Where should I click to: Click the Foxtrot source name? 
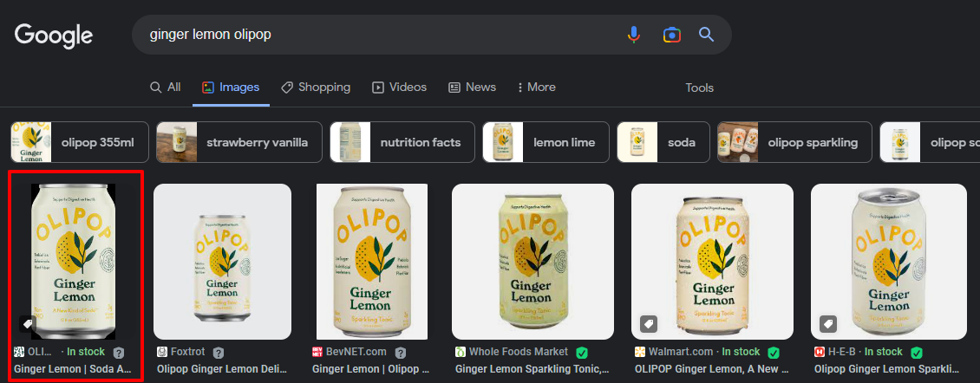[x=188, y=352]
